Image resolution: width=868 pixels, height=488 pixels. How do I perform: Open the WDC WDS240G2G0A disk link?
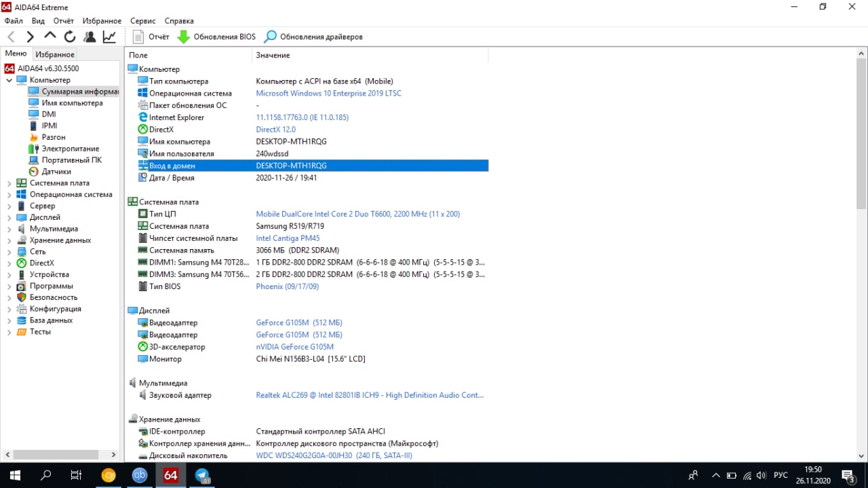334,455
